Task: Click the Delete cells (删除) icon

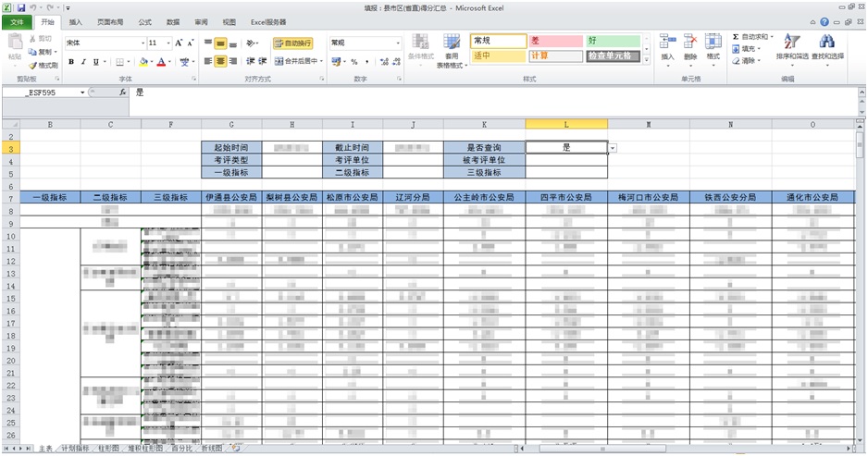Action: click(689, 42)
